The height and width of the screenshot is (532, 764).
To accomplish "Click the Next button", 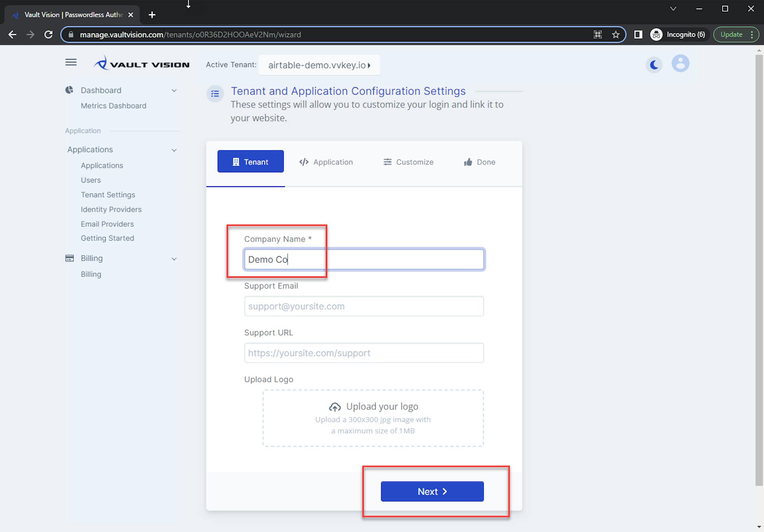I will [432, 491].
